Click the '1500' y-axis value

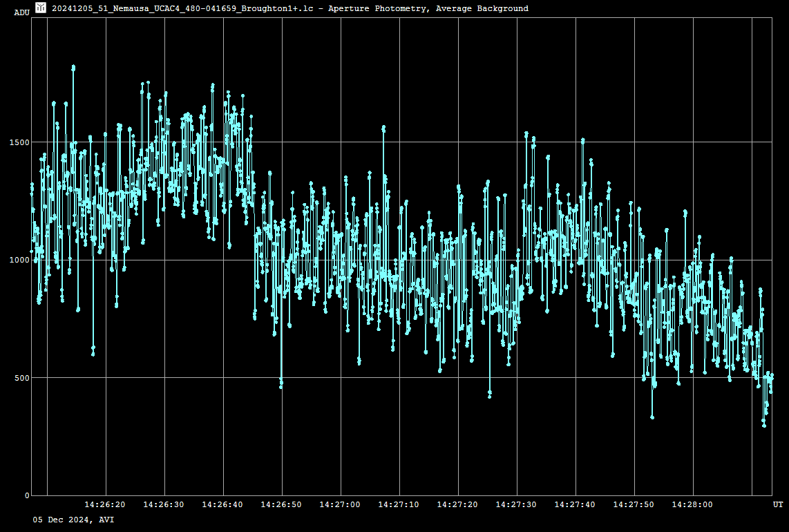pos(19,142)
